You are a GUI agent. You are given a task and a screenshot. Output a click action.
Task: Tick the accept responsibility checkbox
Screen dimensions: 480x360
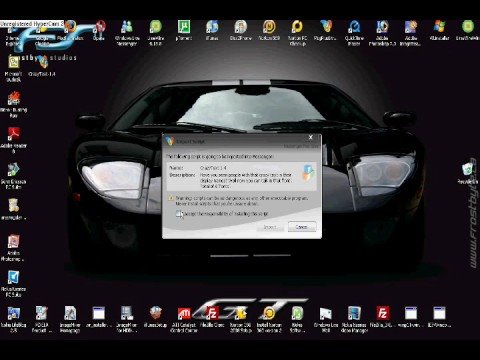pyautogui.click(x=179, y=214)
